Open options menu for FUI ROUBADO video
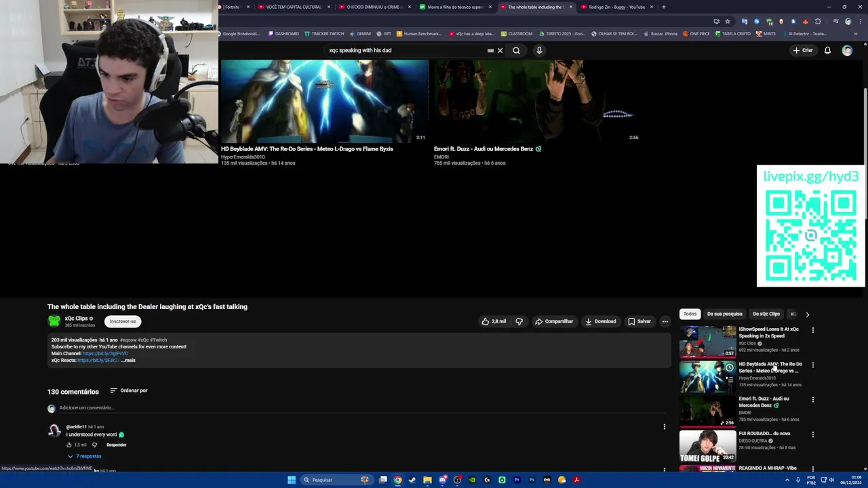The image size is (868, 488). pos(813,434)
